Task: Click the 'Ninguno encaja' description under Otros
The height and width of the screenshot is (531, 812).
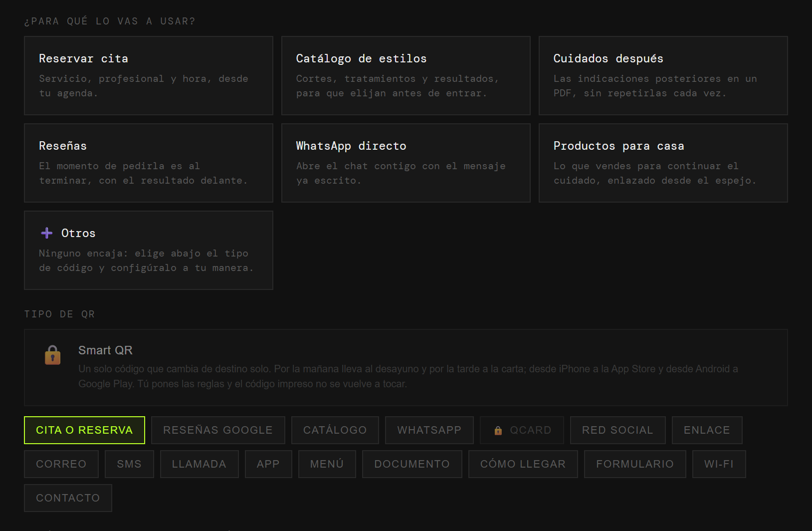Action: point(147,261)
